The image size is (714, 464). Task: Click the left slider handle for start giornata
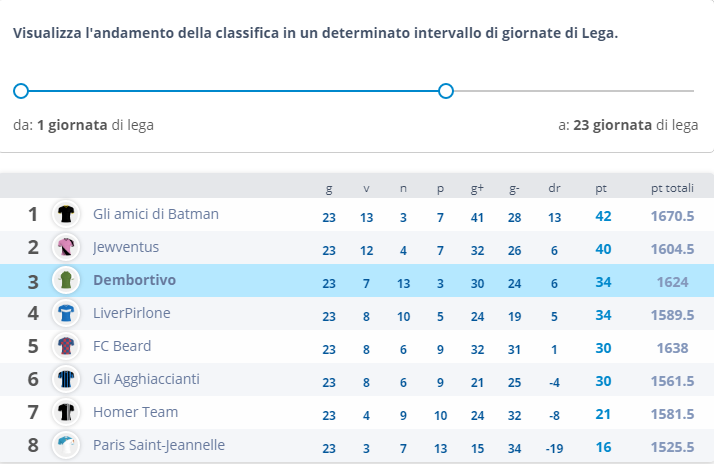[21, 91]
